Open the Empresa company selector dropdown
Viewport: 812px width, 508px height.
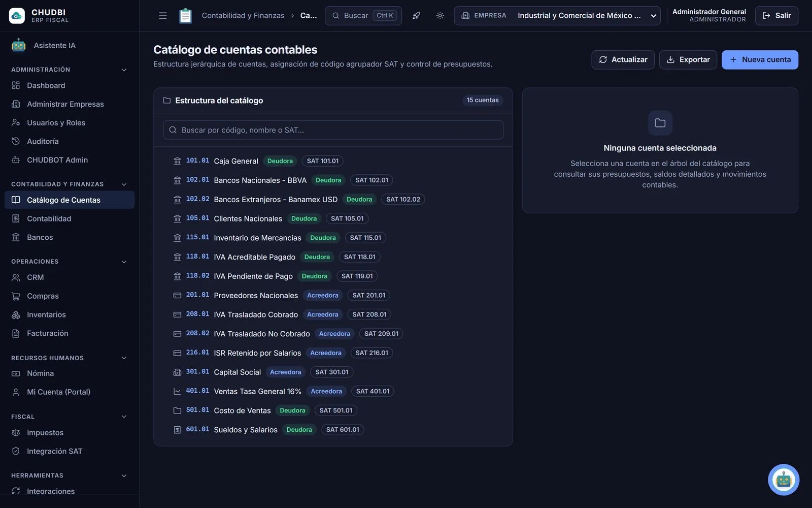[557, 16]
